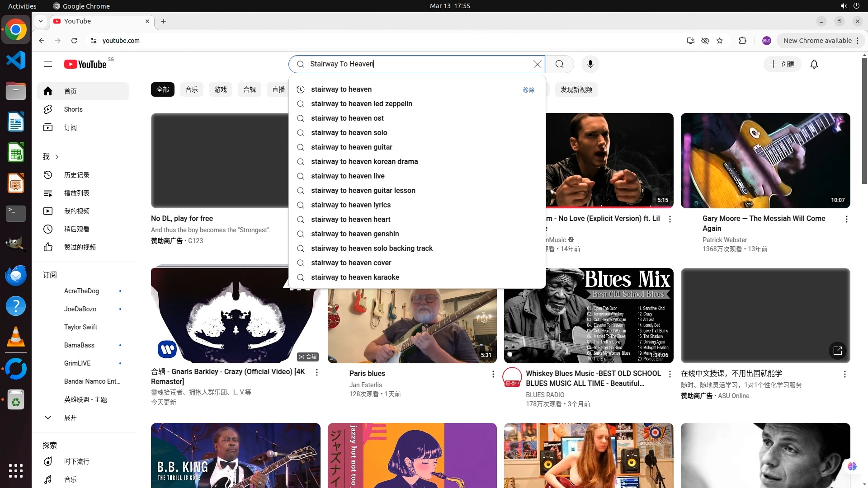Expand the subscriptions list with 展开

70,418
